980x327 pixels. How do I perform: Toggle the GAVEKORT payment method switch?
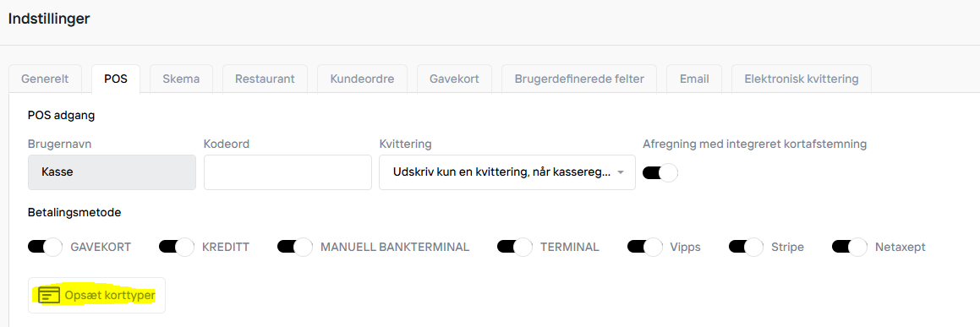pos(45,247)
